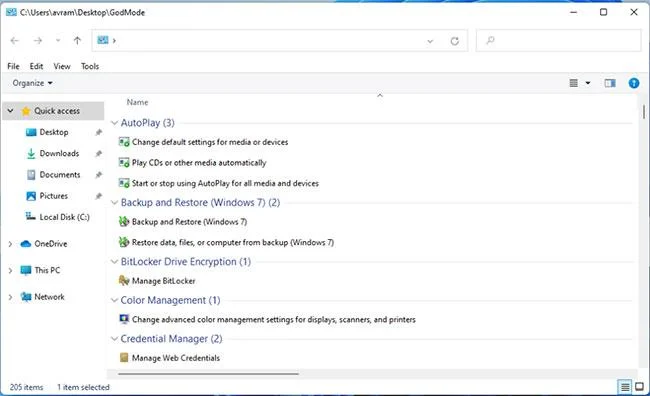Open Play CDs or other media automatically
Viewport: 650px width, 396px height.
(x=199, y=163)
